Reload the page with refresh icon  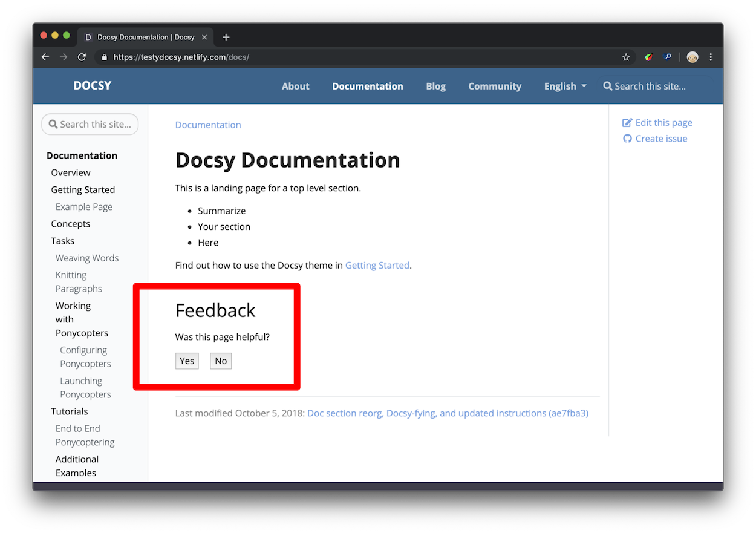click(82, 57)
